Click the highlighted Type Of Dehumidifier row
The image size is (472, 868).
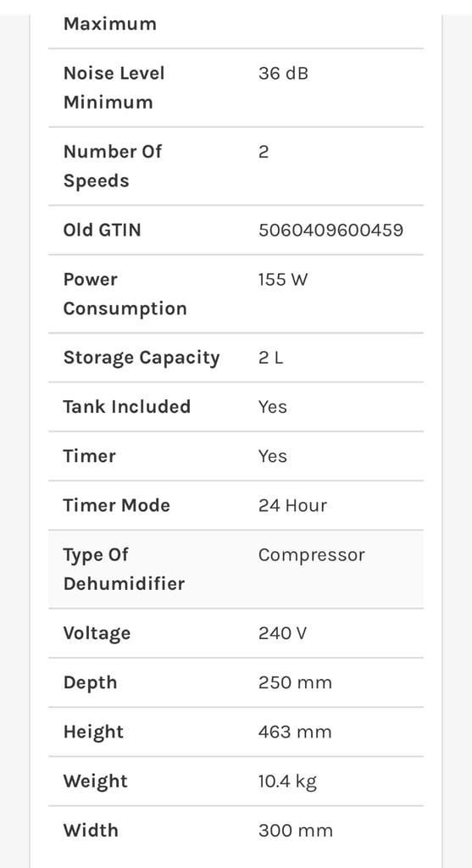(236, 569)
